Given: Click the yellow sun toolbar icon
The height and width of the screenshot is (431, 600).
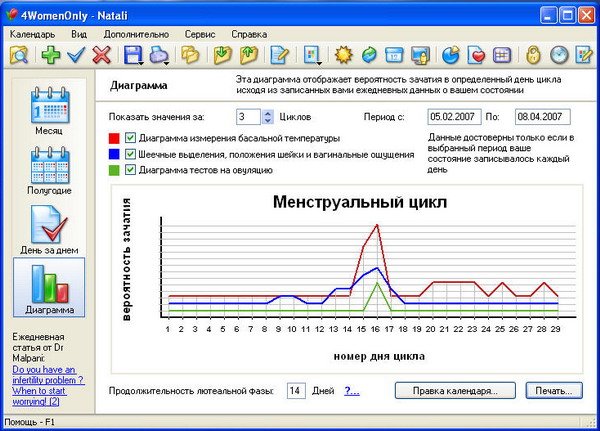Looking at the screenshot, I should point(343,55).
